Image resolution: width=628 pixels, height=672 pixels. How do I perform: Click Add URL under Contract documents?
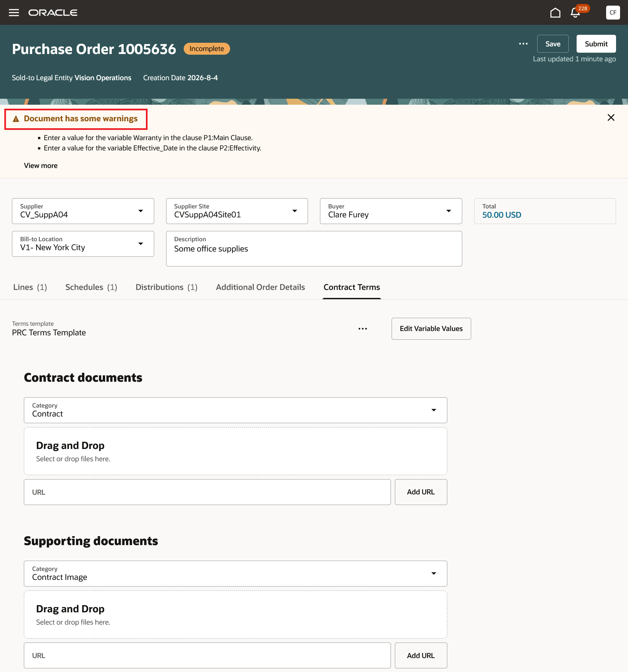[421, 492]
